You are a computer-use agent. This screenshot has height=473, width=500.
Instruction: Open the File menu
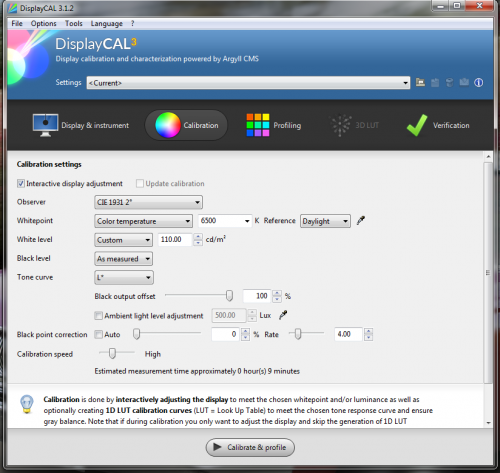(17, 24)
